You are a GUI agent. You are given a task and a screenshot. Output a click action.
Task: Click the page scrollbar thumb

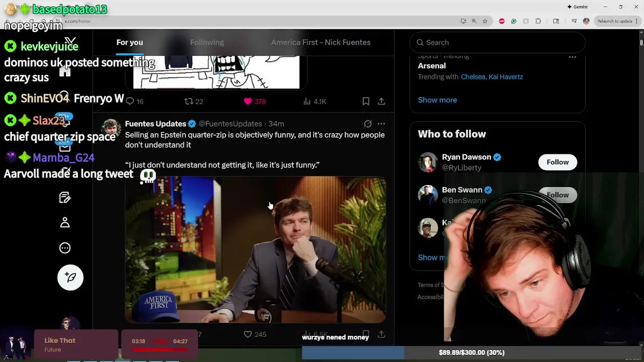point(641,43)
